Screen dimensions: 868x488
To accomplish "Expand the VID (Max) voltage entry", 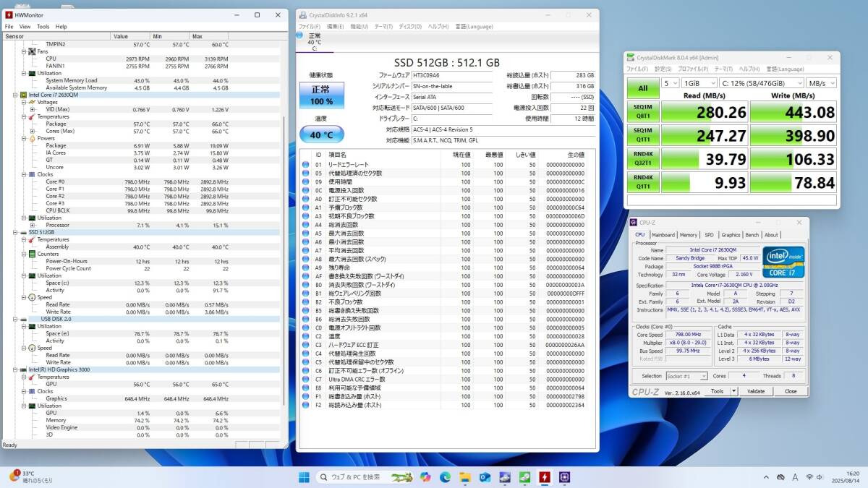I will [33, 109].
